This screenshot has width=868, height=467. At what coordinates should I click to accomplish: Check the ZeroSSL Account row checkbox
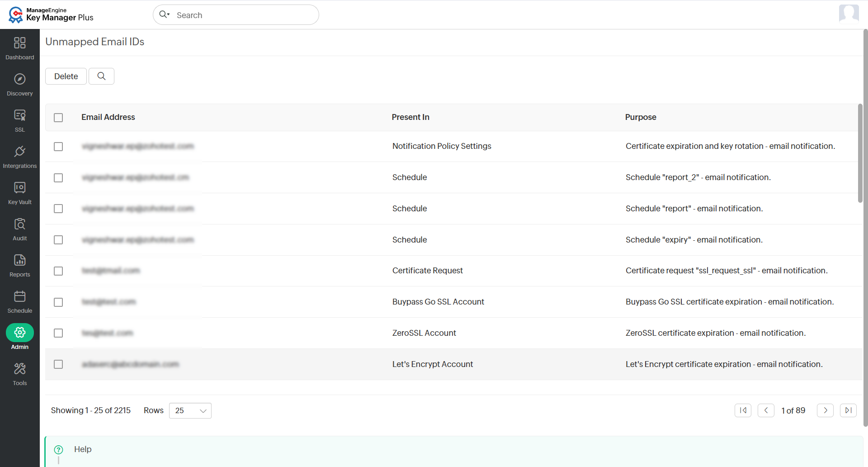(58, 333)
